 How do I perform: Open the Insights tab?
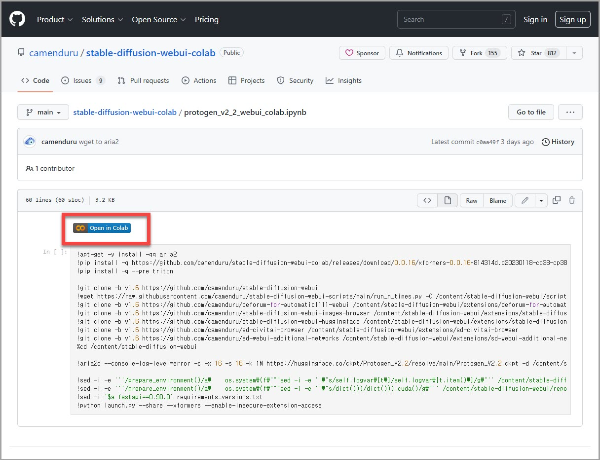tap(344, 81)
